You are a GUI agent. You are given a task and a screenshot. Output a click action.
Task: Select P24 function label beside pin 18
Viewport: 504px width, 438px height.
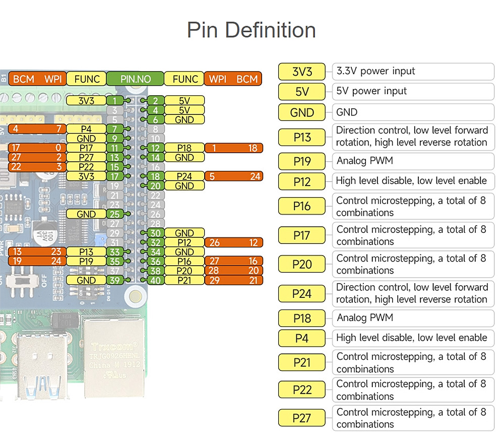[x=184, y=176]
